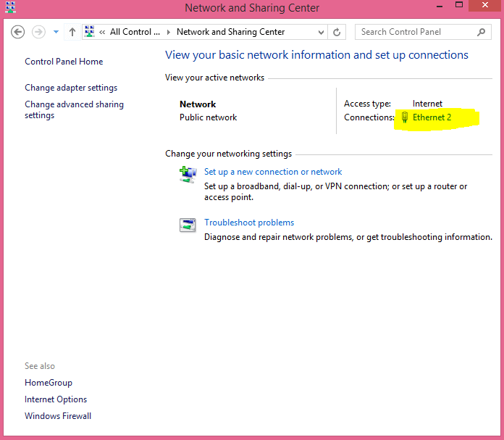Open Change adapter settings
Viewport: 504px width, 440px height.
click(71, 88)
